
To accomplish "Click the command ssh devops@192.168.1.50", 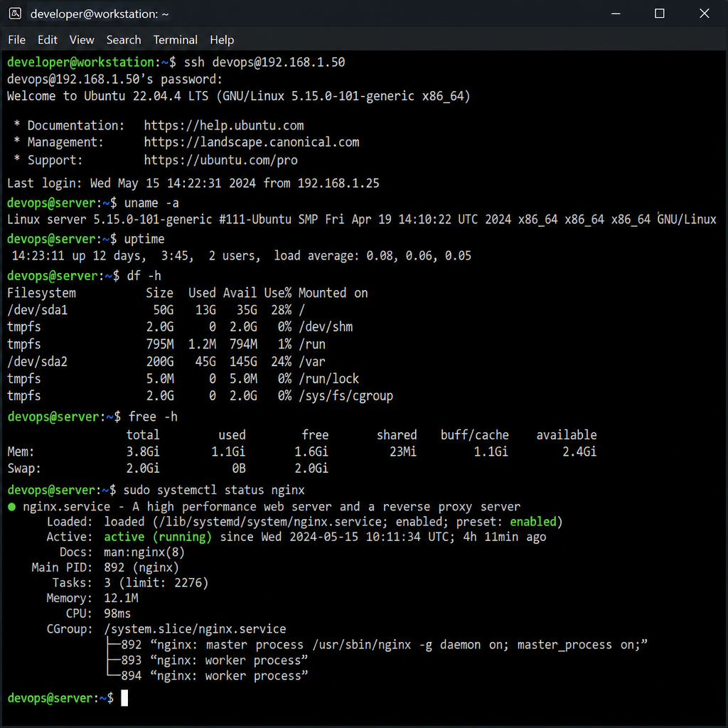I will pyautogui.click(x=264, y=63).
